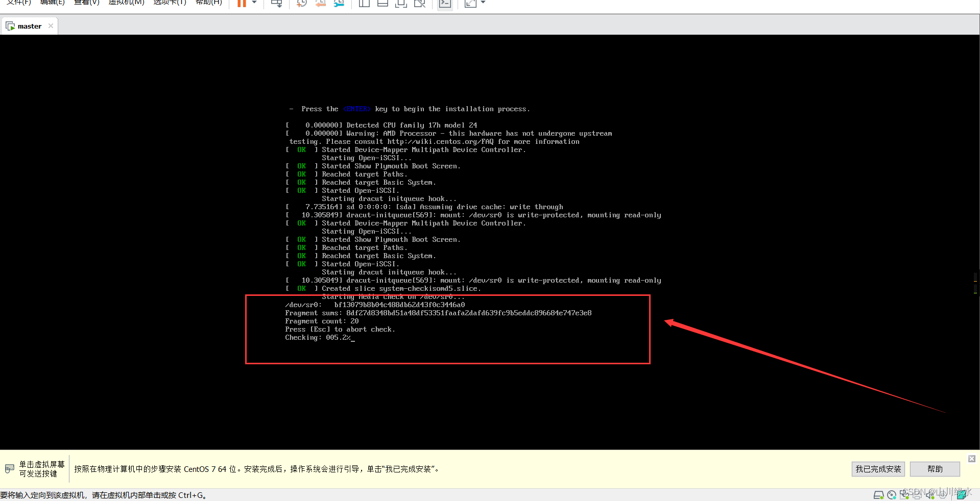Dismiss the install hint info bar
This screenshot has height=501, width=980.
coord(972,459)
